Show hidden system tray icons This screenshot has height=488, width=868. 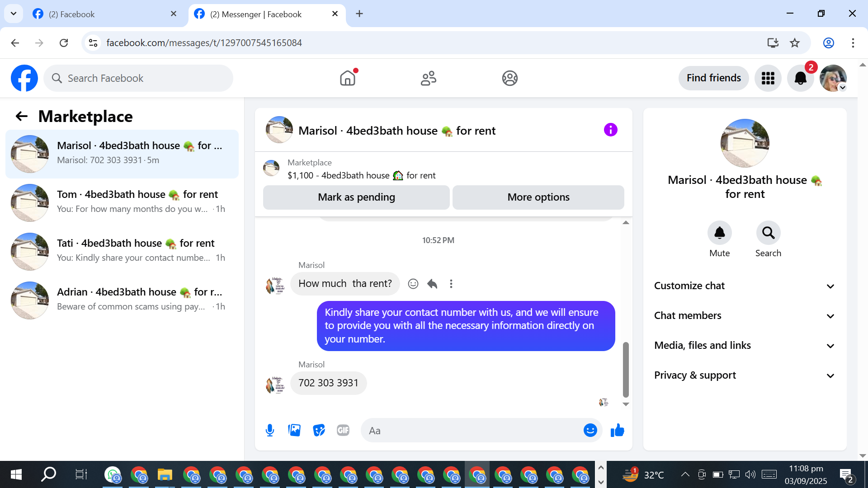[x=685, y=474]
